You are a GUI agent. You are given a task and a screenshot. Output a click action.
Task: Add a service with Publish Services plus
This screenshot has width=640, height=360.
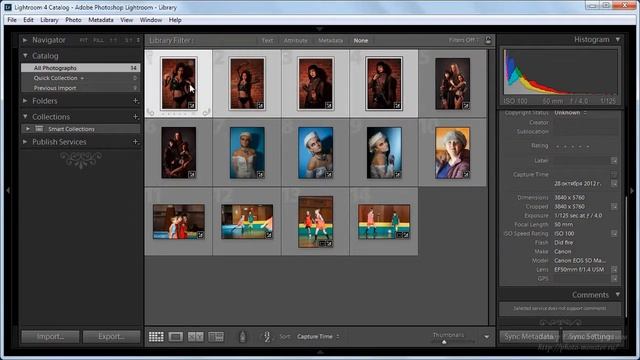coord(136,142)
